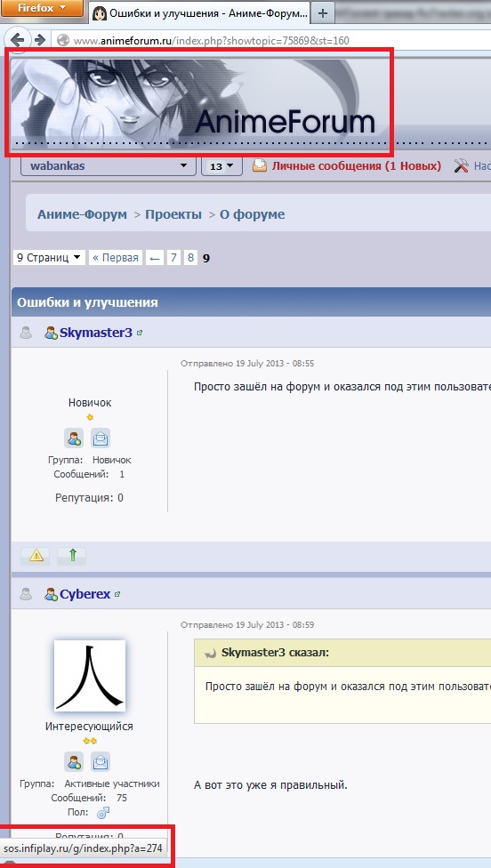
Task: Send message to Skymaster3 envelope icon
Action: tap(101, 438)
